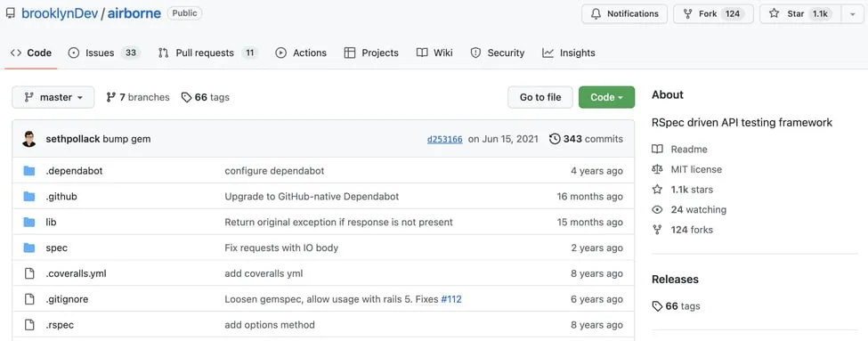Open the brooklynDev owner link
The height and width of the screenshot is (341, 868).
(x=60, y=13)
